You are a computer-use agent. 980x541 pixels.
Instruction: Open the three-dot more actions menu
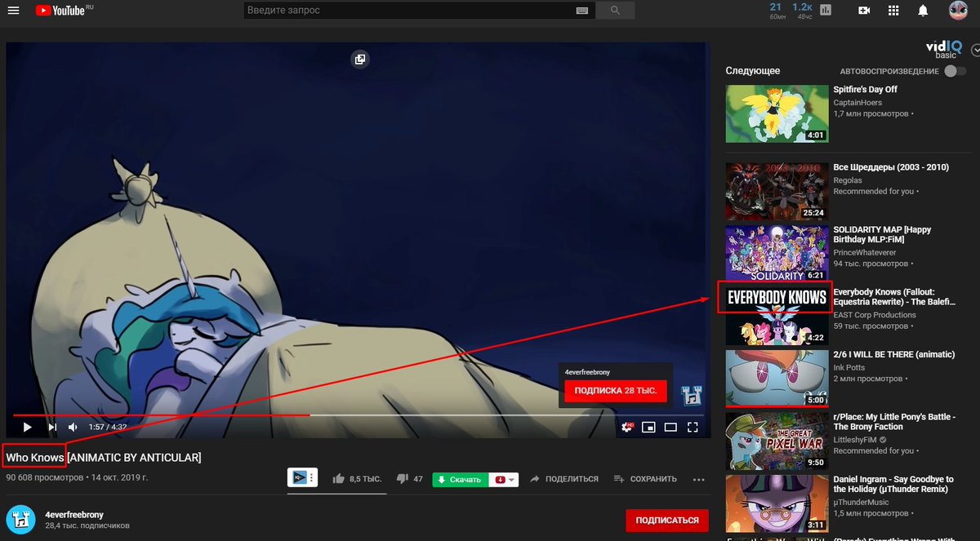(698, 480)
